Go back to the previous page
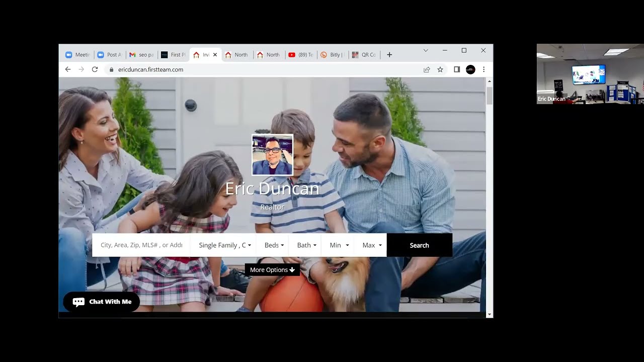This screenshot has height=362, width=644. click(x=68, y=69)
